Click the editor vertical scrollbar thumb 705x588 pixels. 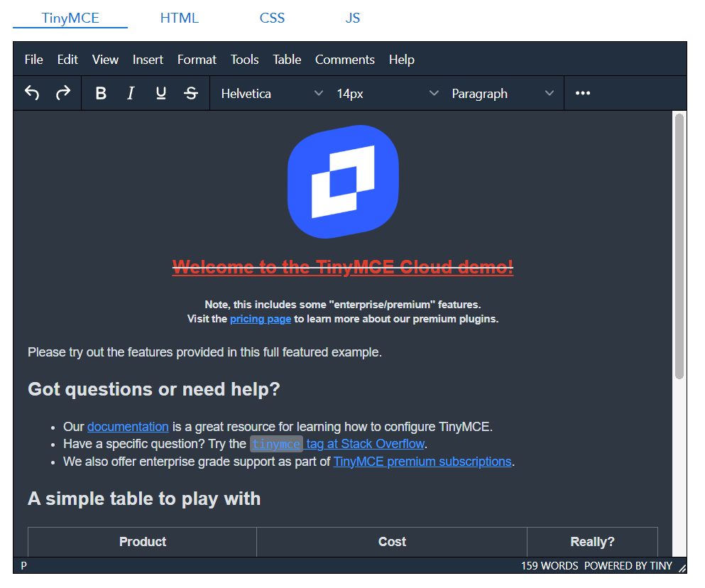coord(679,246)
